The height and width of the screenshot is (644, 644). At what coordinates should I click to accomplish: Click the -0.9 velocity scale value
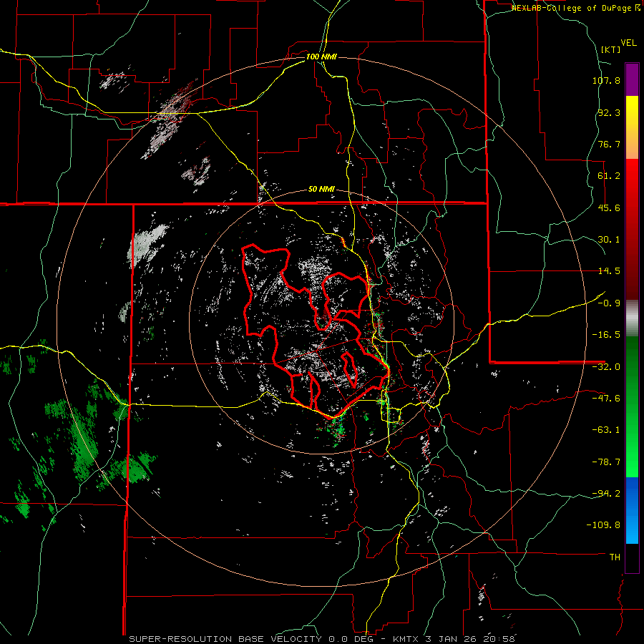(609, 303)
